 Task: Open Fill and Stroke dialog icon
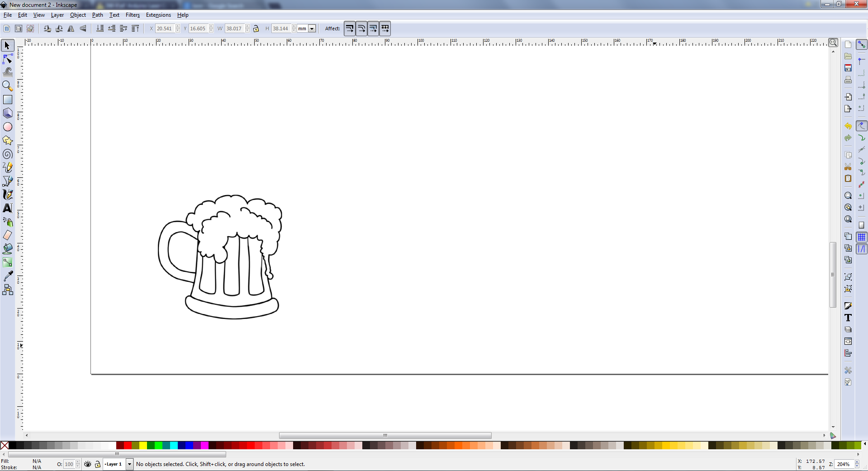[848, 306]
